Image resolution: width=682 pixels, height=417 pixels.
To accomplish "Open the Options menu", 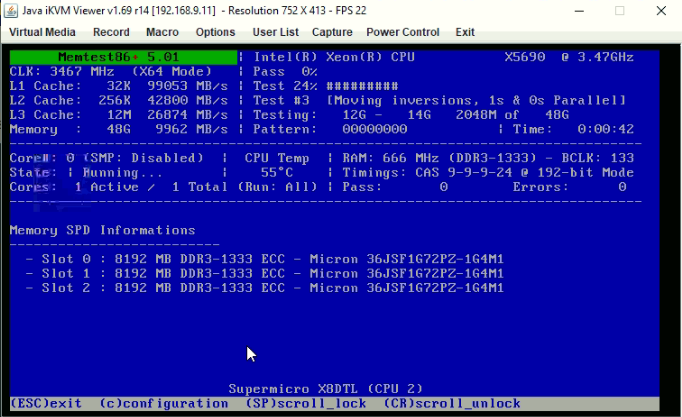I will pos(215,32).
